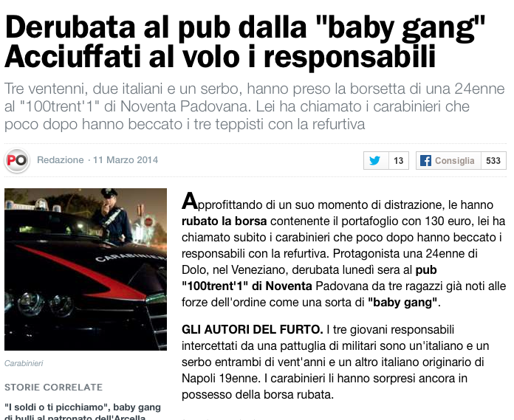Click the Facebook Consiglia button

point(448,160)
